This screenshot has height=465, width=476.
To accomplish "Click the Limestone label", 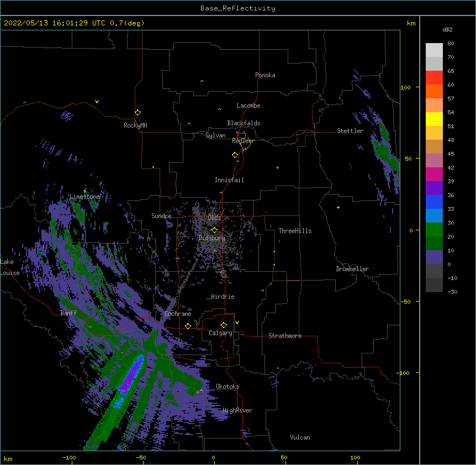I will [84, 197].
